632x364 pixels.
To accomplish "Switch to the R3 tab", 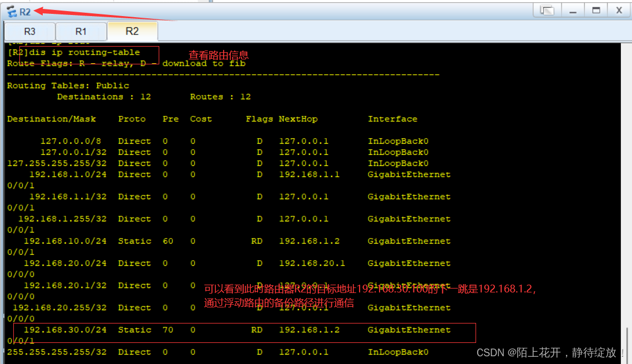I will coord(29,32).
